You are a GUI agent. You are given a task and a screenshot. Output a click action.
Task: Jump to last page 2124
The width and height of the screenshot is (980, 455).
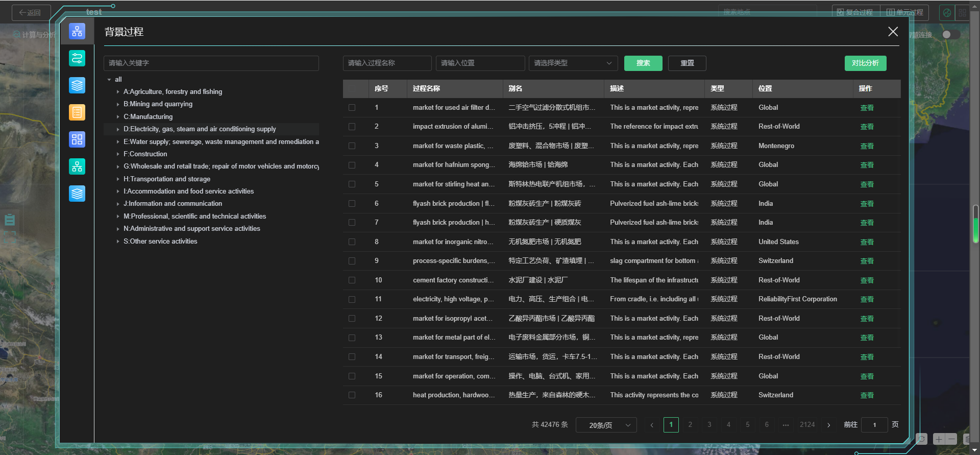click(x=807, y=425)
